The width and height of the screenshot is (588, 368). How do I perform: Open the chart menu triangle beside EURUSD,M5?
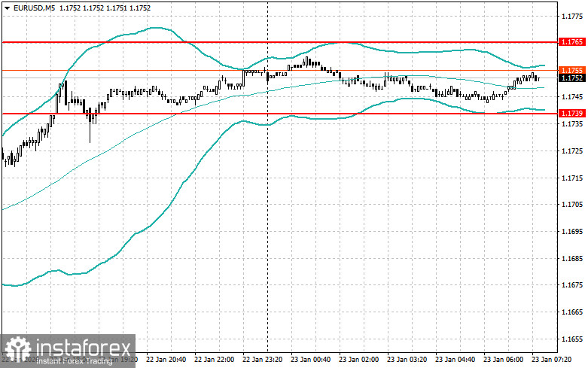pyautogui.click(x=7, y=8)
